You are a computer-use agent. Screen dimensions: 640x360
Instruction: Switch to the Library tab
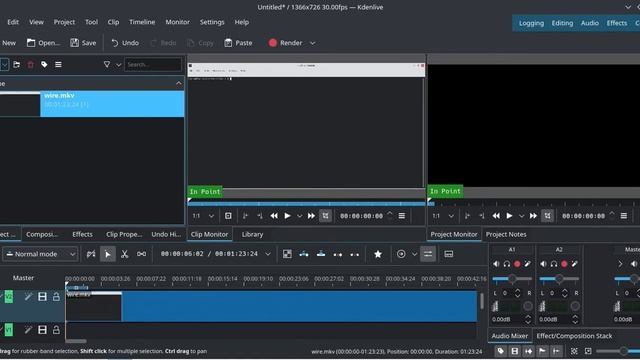tap(252, 234)
